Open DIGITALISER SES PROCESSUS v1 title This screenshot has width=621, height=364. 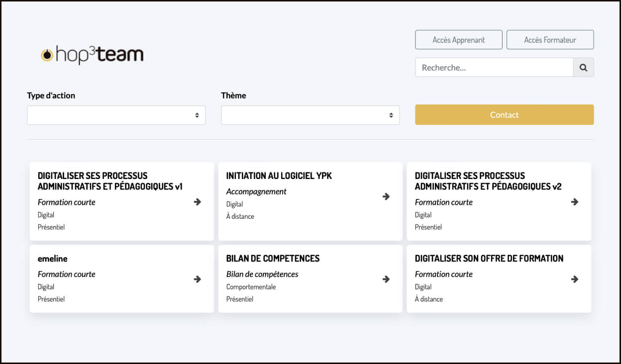pos(110,181)
